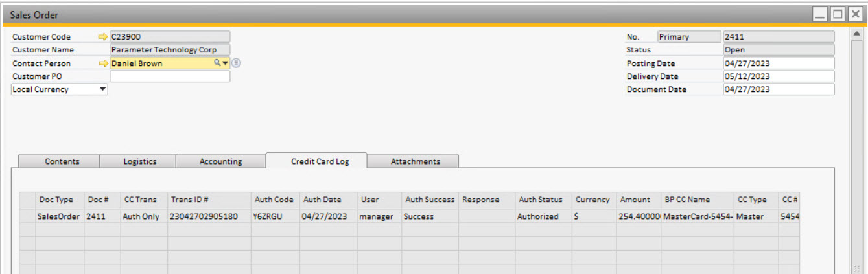Screen dimensions: 868x274
Task: Click the Auth Only cell
Action: click(x=144, y=216)
